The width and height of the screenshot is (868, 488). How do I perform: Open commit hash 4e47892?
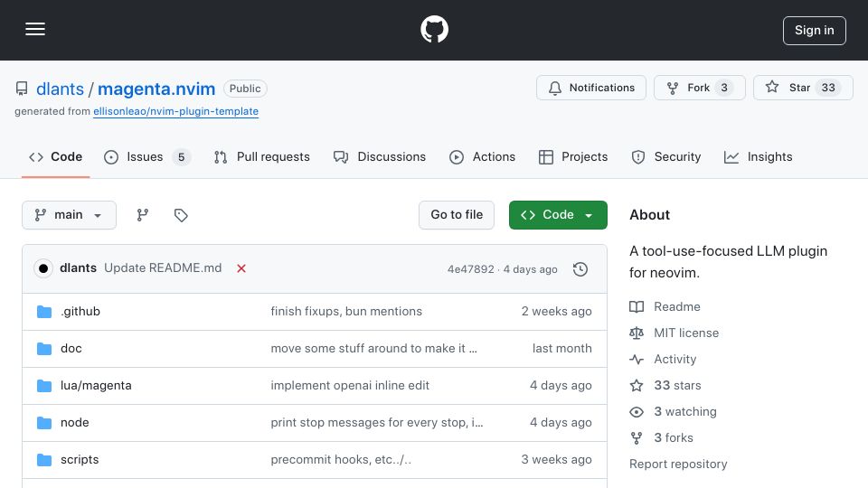point(470,269)
